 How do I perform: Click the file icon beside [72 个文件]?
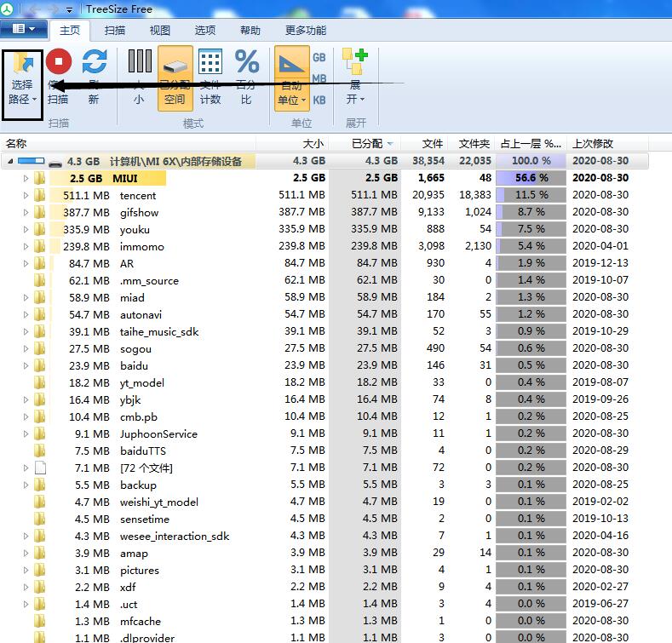[39, 468]
